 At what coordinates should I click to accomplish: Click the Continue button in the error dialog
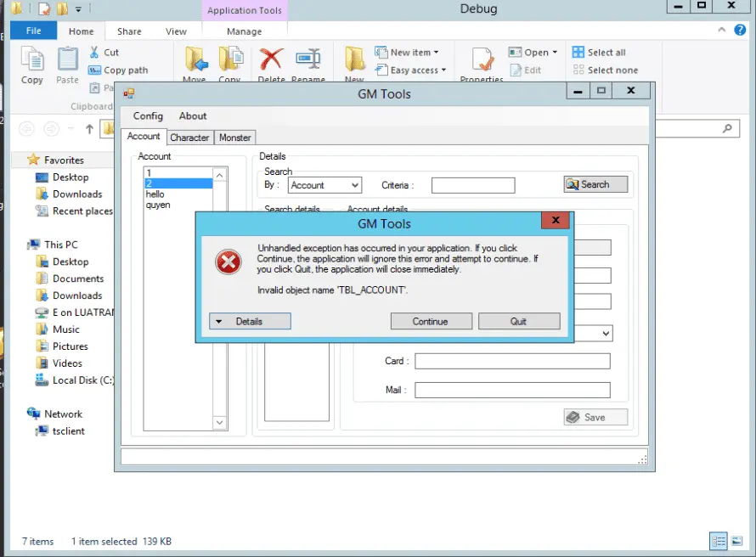[x=431, y=322]
